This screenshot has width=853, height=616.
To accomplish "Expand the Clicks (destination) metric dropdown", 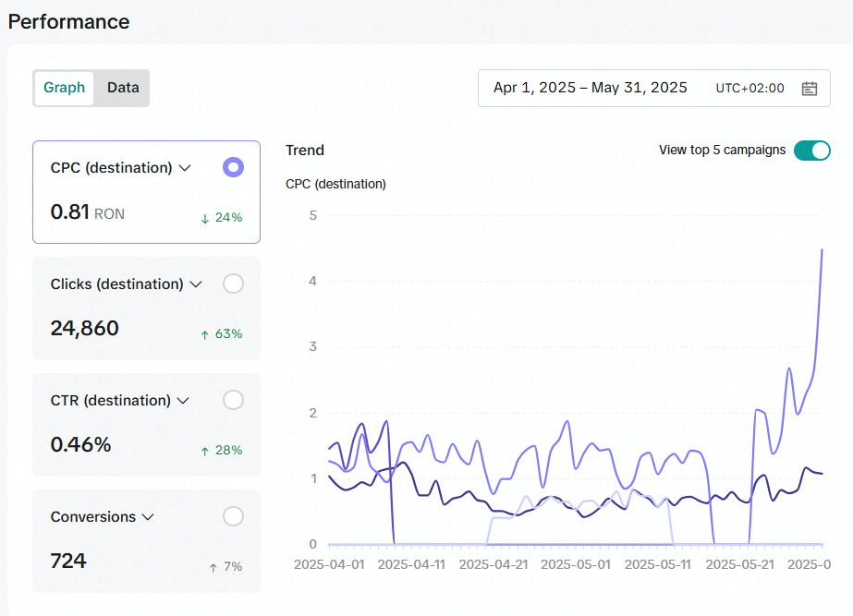I will coord(196,284).
